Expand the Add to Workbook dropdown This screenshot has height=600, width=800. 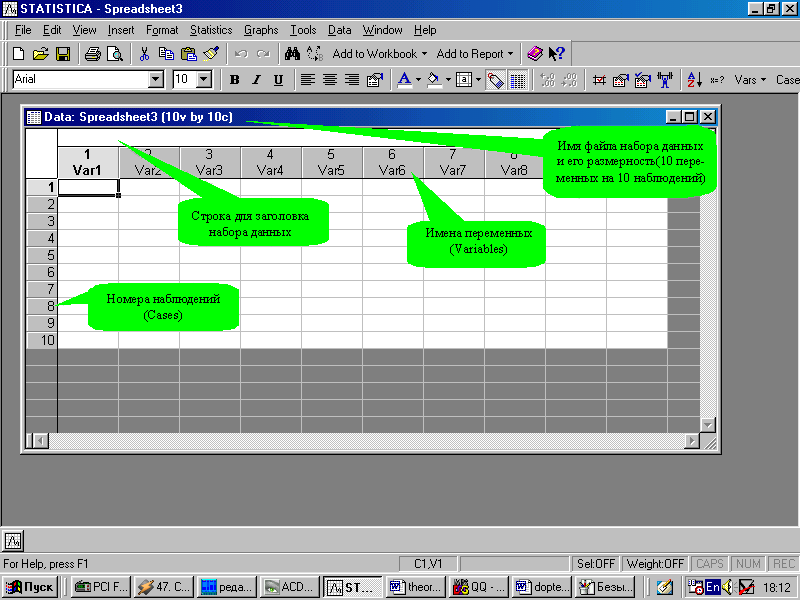pyautogui.click(x=424, y=54)
